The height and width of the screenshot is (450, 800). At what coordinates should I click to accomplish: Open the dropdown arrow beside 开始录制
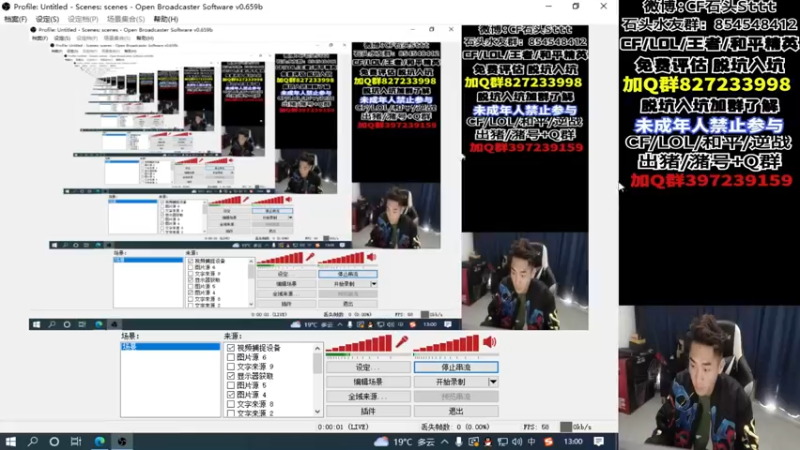[493, 382]
